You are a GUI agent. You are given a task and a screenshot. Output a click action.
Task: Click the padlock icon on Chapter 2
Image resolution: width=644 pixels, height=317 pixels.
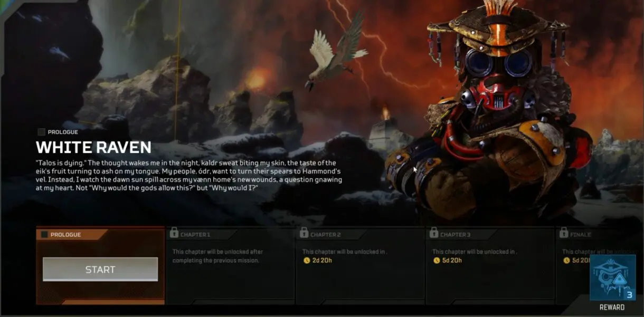coord(304,232)
